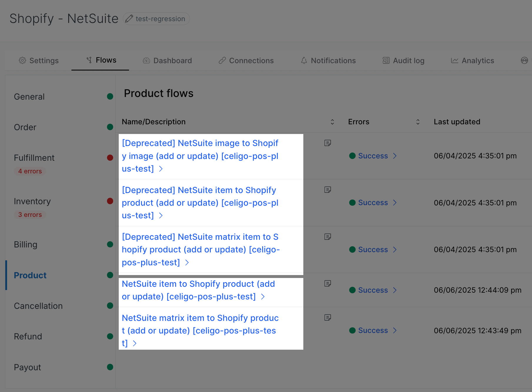
Task: Select Fulfillment showing 4 errors in sidebar
Action: [34, 158]
